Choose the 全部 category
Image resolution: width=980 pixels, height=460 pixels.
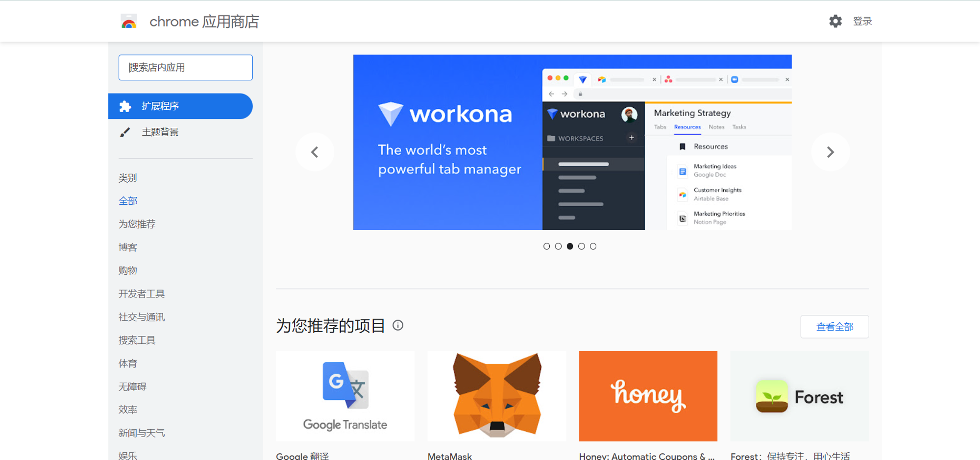pos(128,201)
